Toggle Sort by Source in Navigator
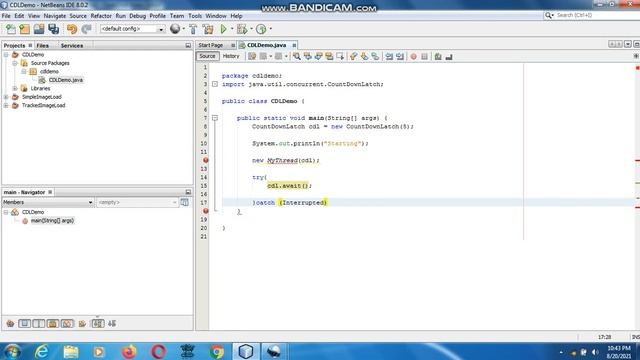The height and width of the screenshot is (360, 640). pyautogui.click(x=112, y=324)
